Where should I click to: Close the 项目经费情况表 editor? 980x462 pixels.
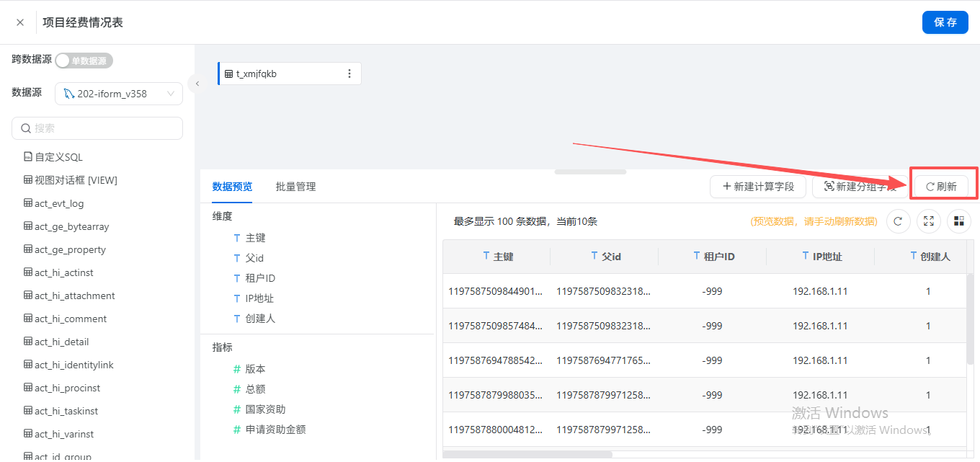tap(20, 22)
